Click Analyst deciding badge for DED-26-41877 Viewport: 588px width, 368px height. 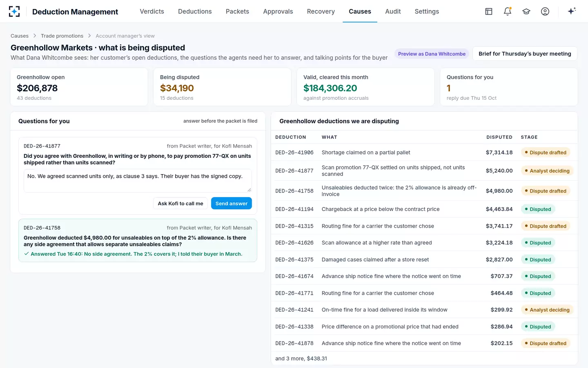pos(547,171)
